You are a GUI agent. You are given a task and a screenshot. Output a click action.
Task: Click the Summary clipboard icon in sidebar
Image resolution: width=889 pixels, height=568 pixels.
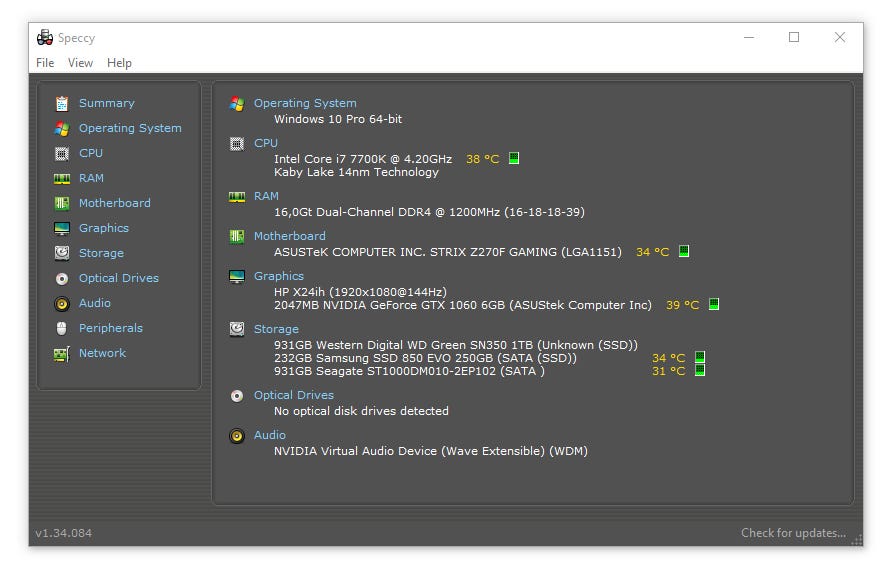[62, 104]
